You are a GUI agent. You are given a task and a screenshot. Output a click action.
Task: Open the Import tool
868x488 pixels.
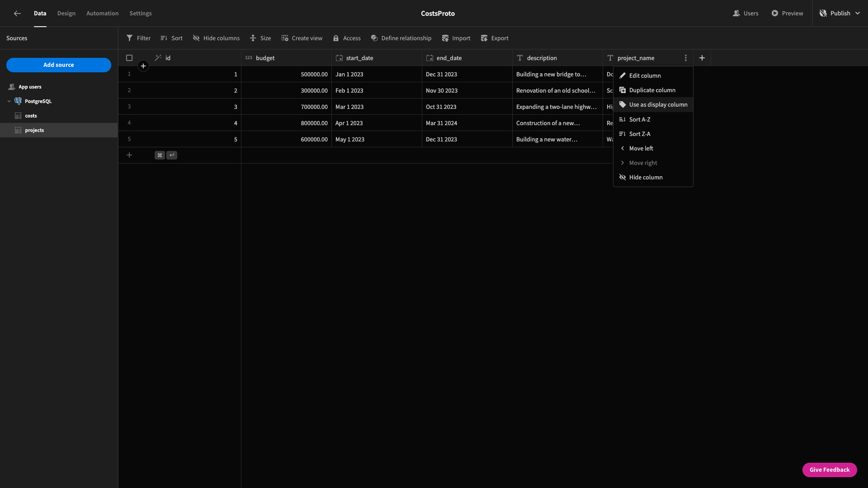click(x=456, y=38)
